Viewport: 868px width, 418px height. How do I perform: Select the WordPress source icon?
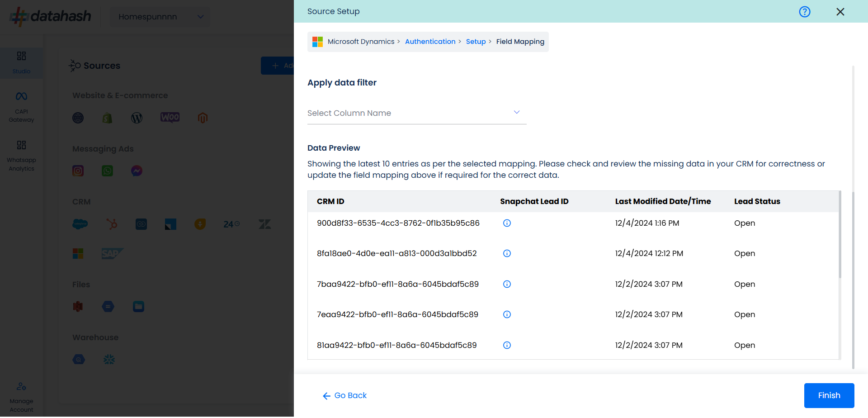[137, 118]
